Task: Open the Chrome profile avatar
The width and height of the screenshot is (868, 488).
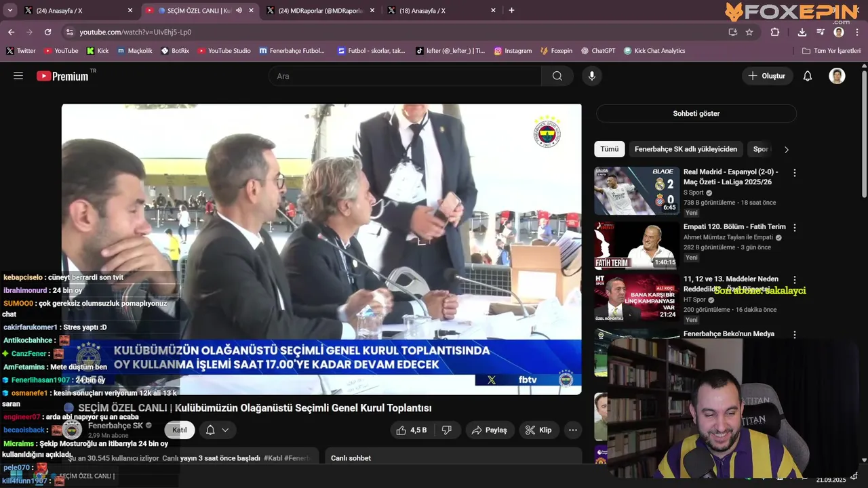Action: tap(839, 32)
